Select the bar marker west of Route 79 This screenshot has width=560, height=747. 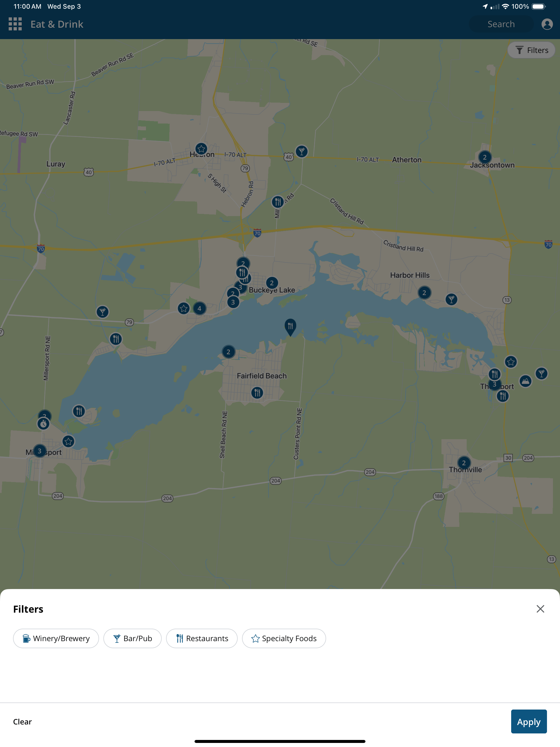[x=102, y=312]
